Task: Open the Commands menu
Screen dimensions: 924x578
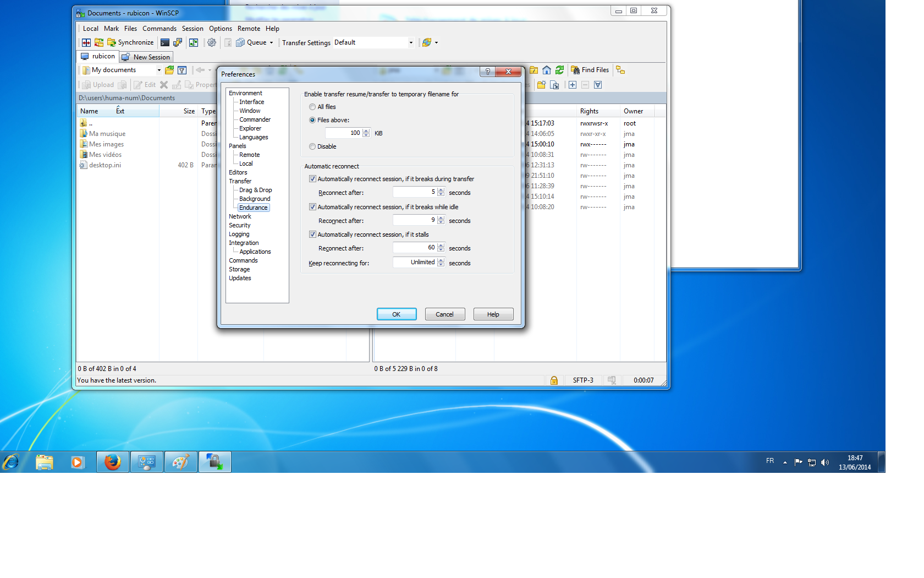Action: (x=159, y=29)
